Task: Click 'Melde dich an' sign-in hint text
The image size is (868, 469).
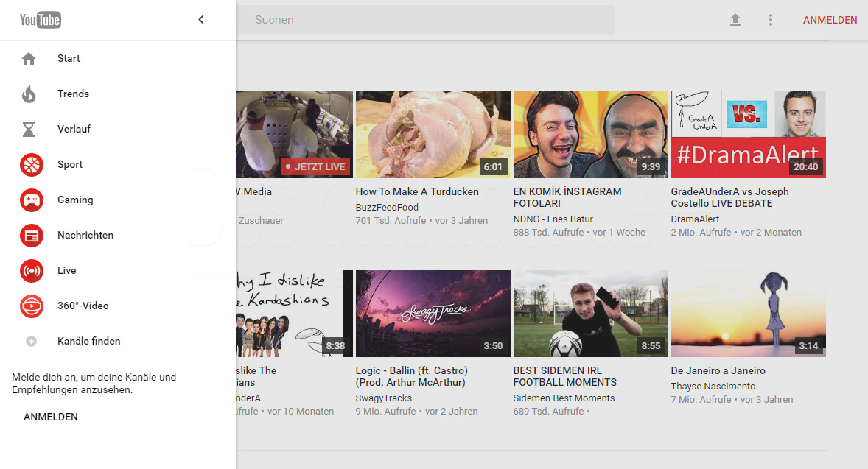Action: point(94,384)
